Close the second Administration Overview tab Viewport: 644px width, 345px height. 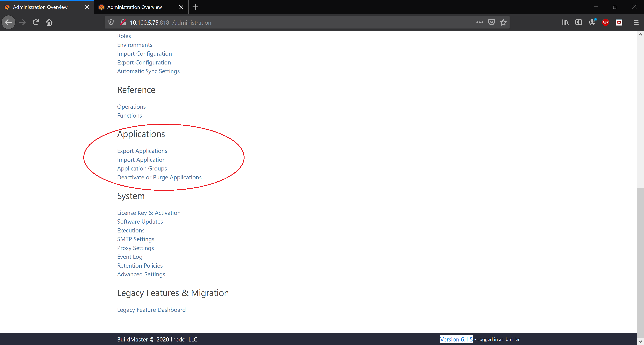tap(181, 7)
